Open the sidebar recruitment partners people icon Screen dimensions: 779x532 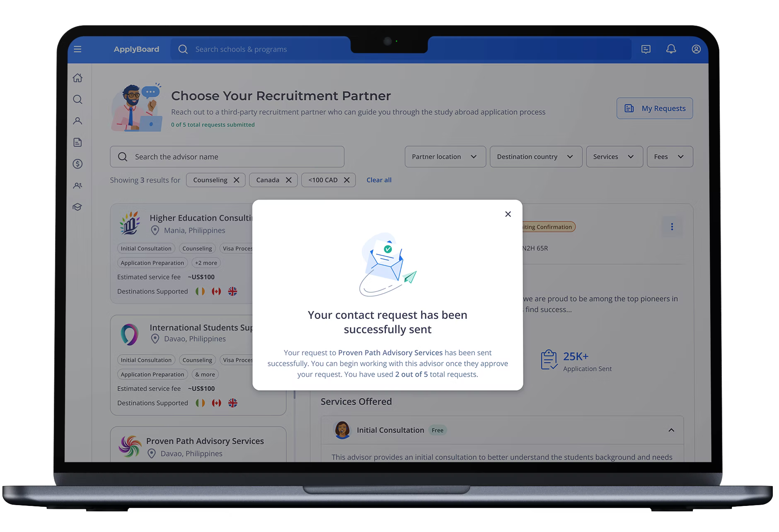pos(77,185)
